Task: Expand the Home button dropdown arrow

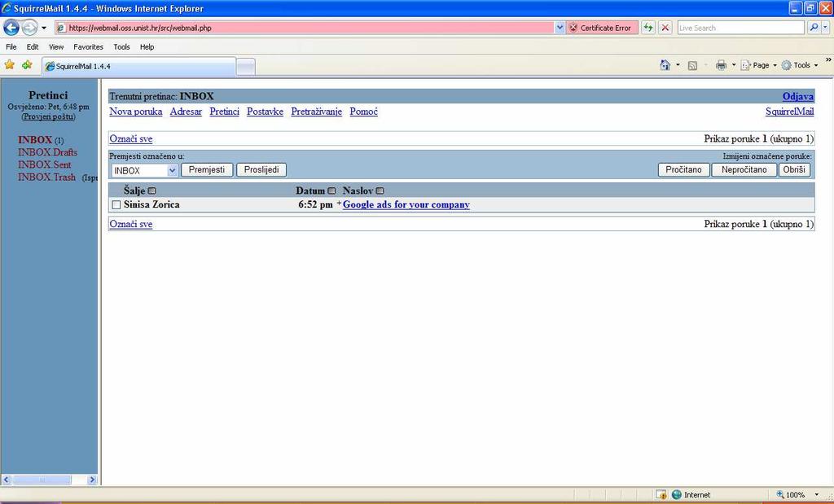Action: pos(678,65)
